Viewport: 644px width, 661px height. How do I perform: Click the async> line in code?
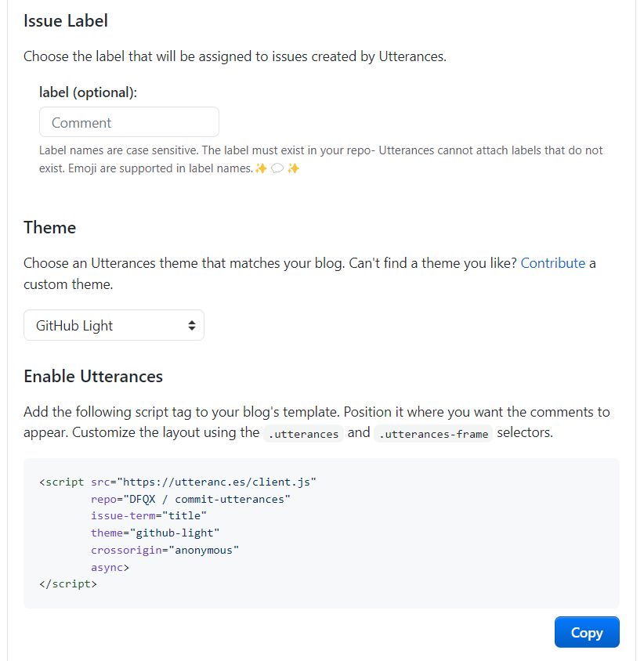110,568
